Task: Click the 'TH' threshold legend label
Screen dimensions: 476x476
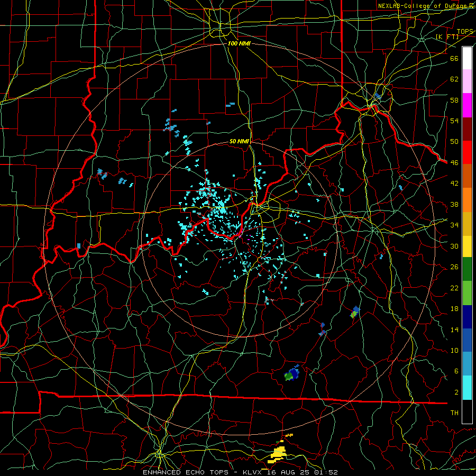Action: [454, 413]
